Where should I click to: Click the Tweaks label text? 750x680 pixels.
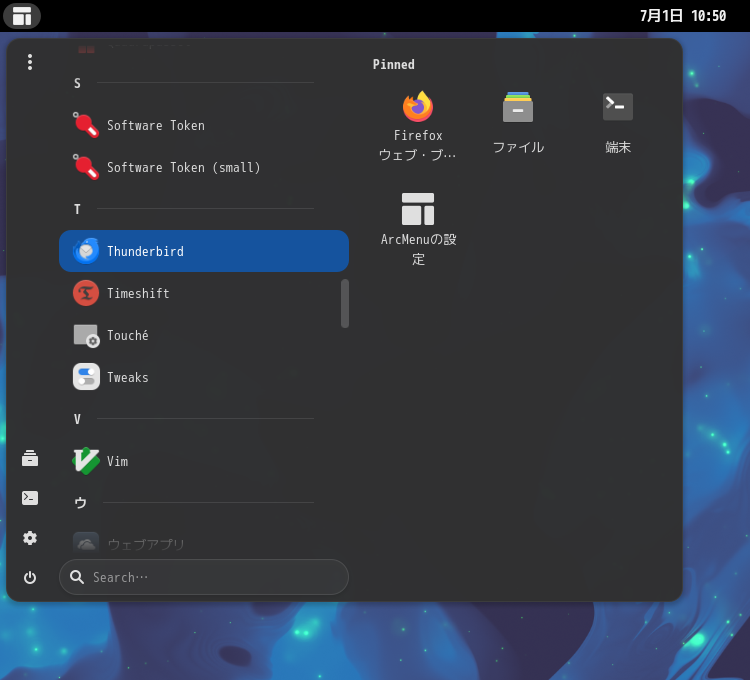click(128, 377)
